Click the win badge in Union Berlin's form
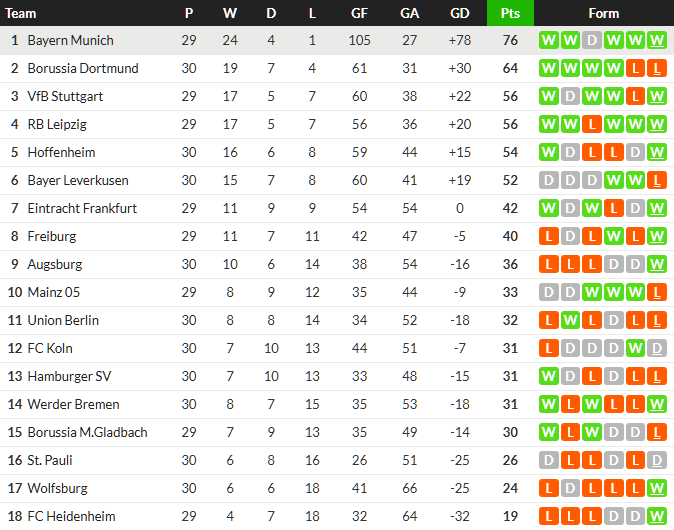 click(x=570, y=321)
